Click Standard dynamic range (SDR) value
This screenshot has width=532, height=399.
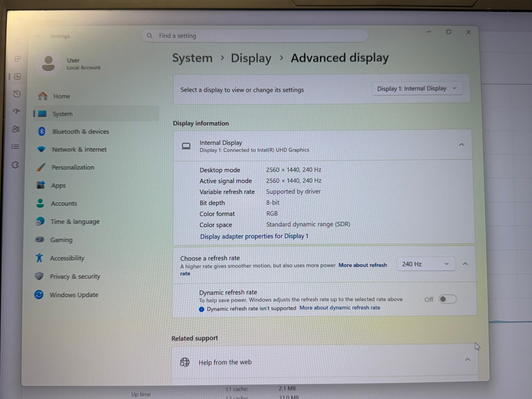tap(308, 224)
